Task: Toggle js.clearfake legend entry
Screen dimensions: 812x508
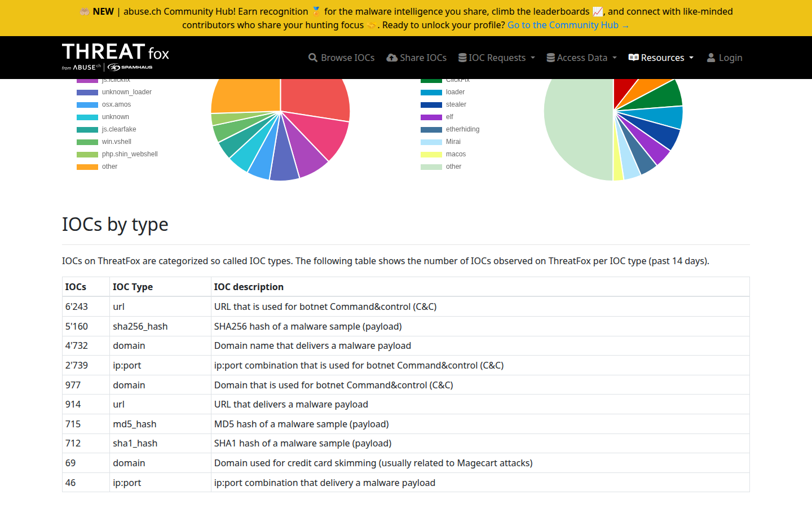Action: click(x=107, y=129)
